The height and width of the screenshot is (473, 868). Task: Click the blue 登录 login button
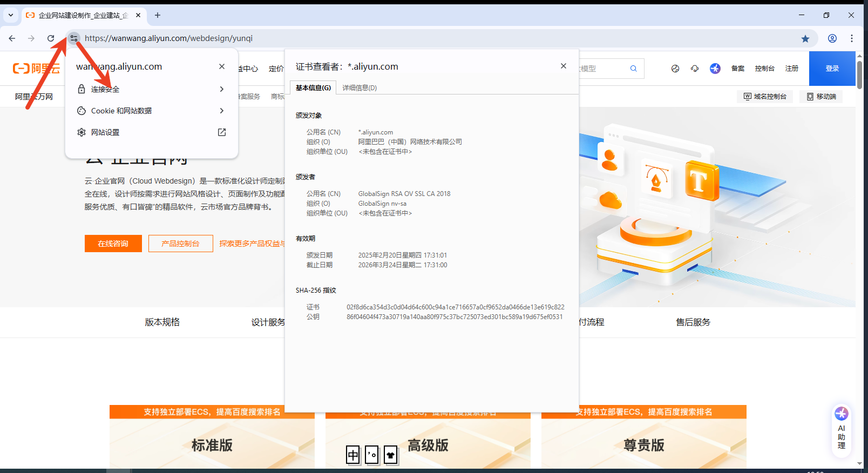832,69
